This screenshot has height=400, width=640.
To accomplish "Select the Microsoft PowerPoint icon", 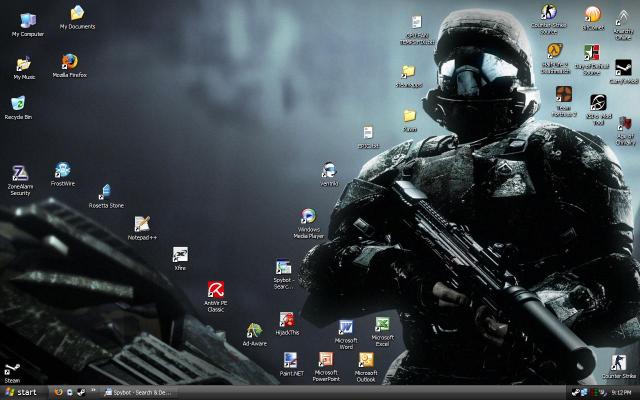I will click(x=326, y=360).
